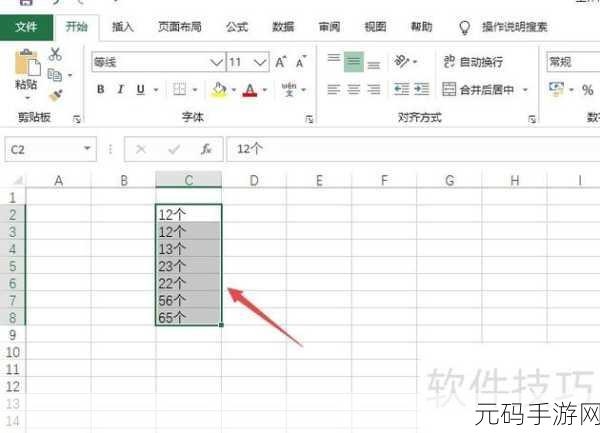Open the Name Box dropdown arrow
This screenshot has height=433, width=600.
click(87, 148)
